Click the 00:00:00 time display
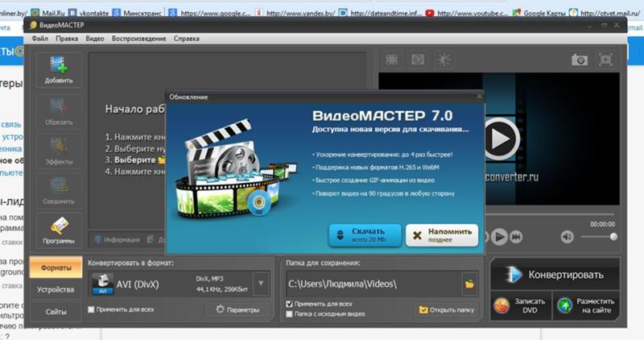 [602, 225]
